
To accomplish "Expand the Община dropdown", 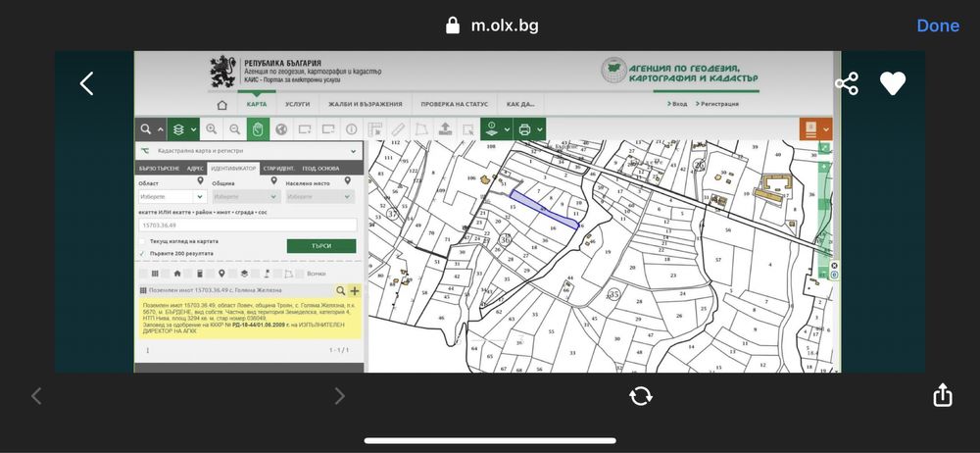I will (246, 196).
